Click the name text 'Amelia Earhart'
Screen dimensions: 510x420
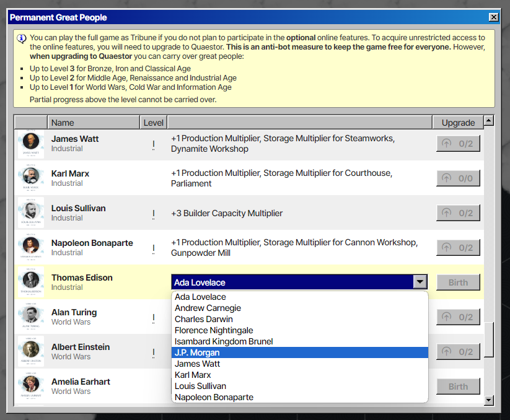pos(81,382)
